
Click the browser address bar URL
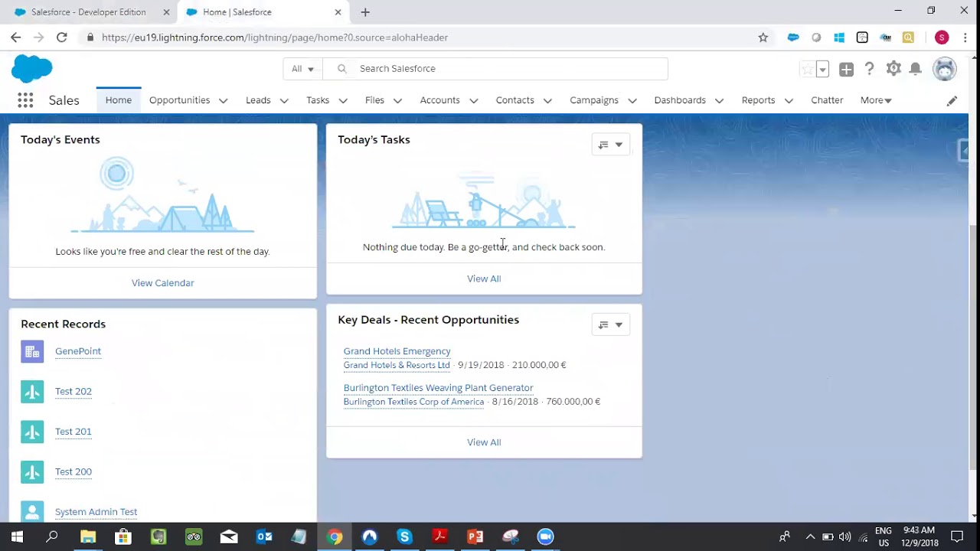click(x=275, y=37)
